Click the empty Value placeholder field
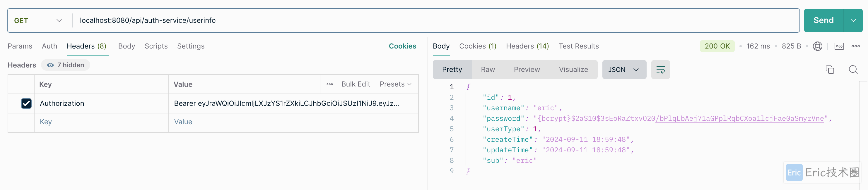Image resolution: width=868 pixels, height=190 pixels. click(x=293, y=122)
